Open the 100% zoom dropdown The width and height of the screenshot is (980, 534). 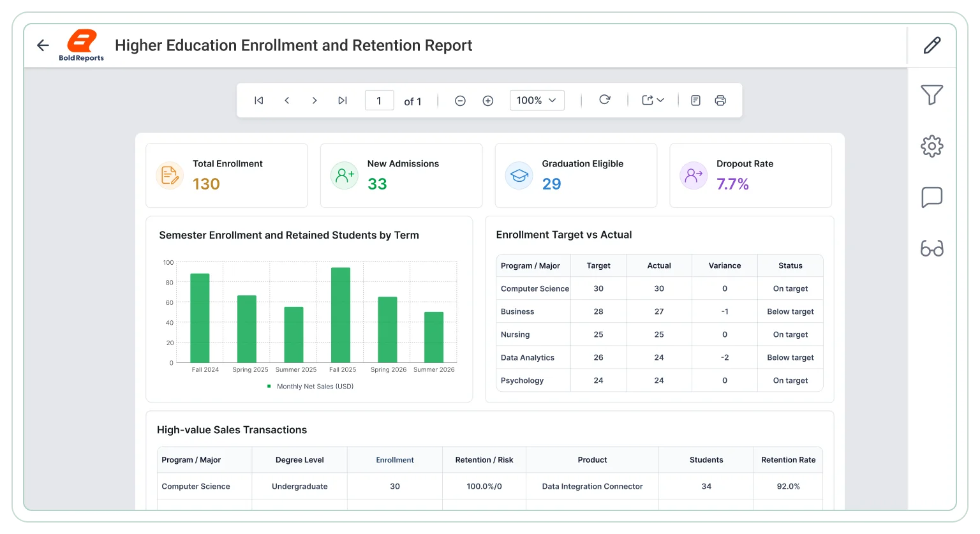537,100
